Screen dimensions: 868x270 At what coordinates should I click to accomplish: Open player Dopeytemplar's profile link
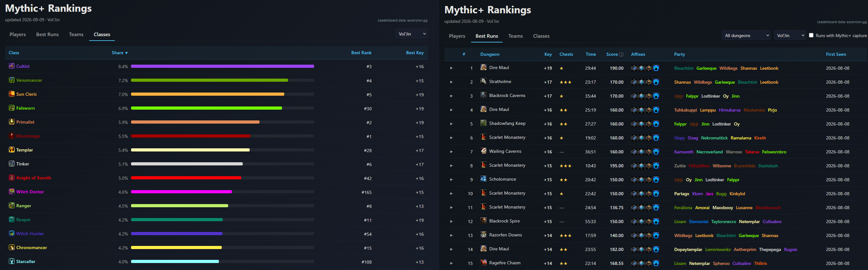tap(688, 249)
